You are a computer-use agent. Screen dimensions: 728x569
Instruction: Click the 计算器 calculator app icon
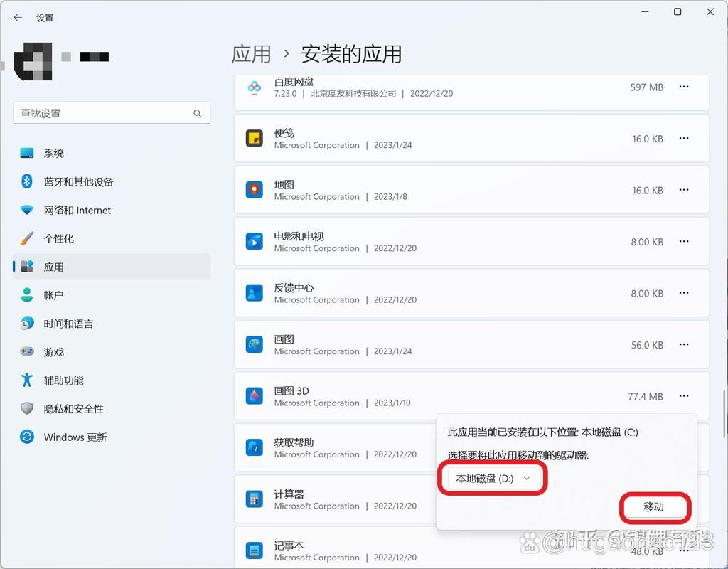click(x=254, y=499)
